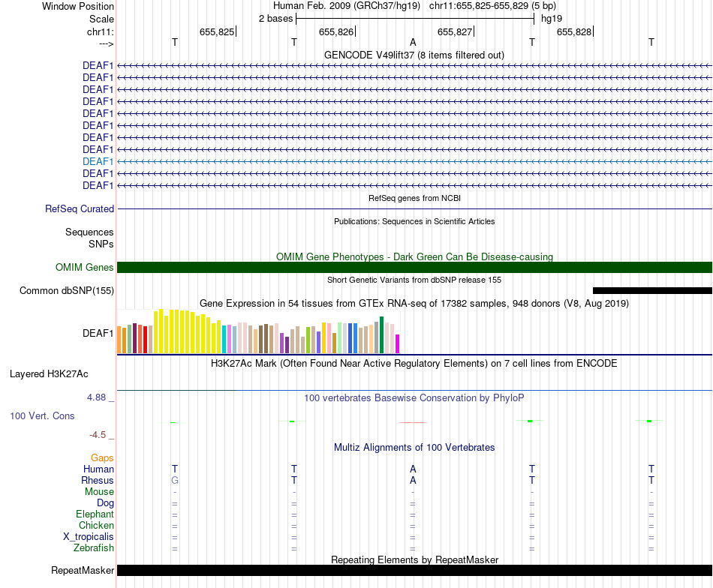This screenshot has width=713, height=588.
Task: Click the Window Position track label
Action: coord(78,6)
